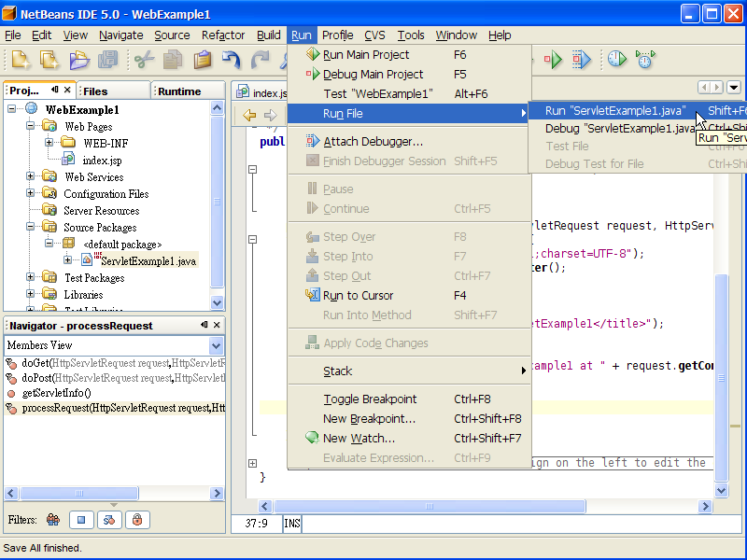Choose New Watch... menu item

pyautogui.click(x=410, y=438)
